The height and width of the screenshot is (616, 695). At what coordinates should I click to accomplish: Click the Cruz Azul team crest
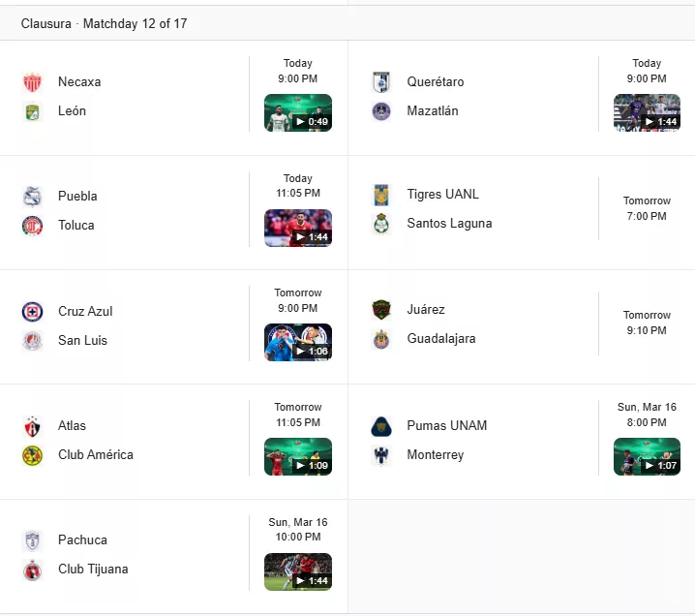click(33, 312)
